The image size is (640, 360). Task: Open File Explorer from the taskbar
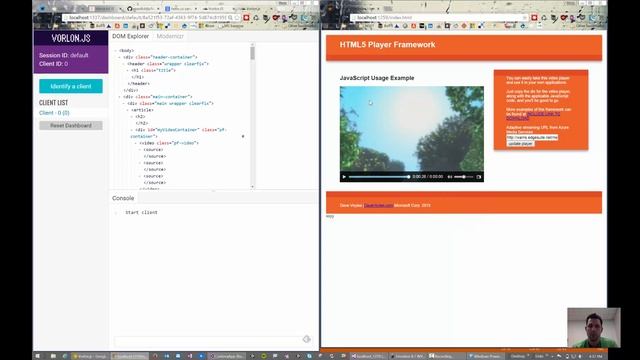coord(53,356)
